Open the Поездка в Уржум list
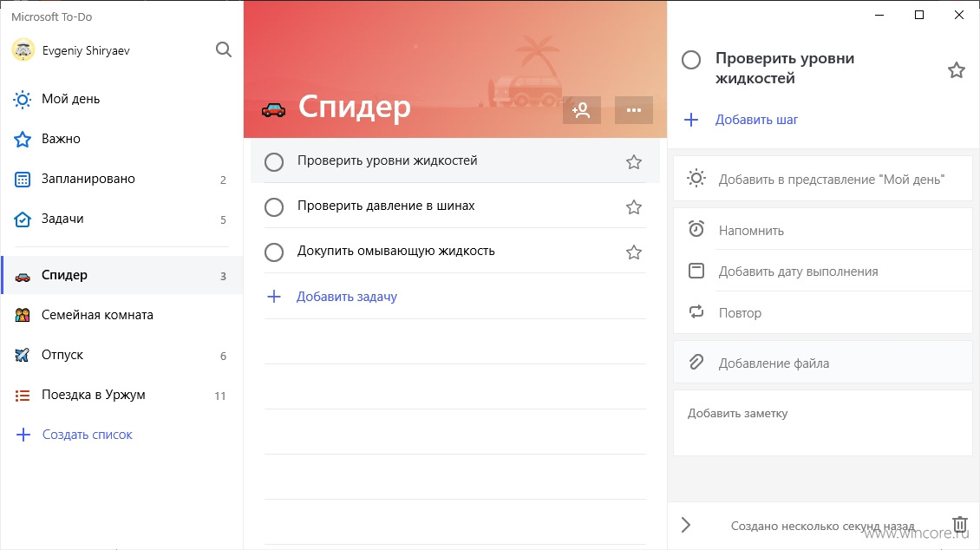980x550 pixels. [x=121, y=395]
